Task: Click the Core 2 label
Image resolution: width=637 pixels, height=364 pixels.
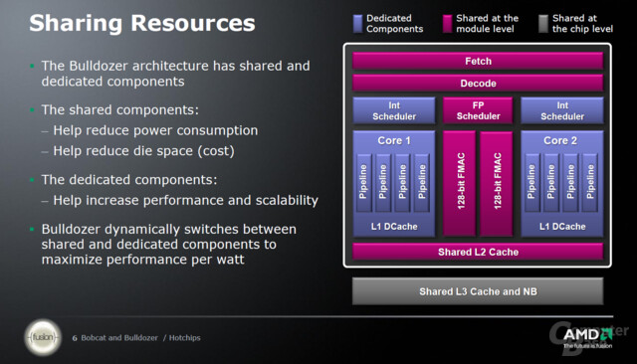Action: click(560, 140)
